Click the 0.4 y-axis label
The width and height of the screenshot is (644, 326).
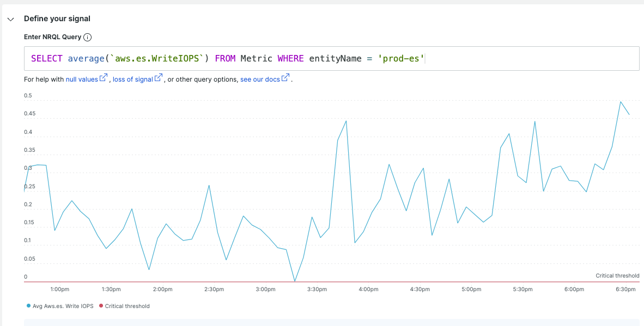pos(28,132)
